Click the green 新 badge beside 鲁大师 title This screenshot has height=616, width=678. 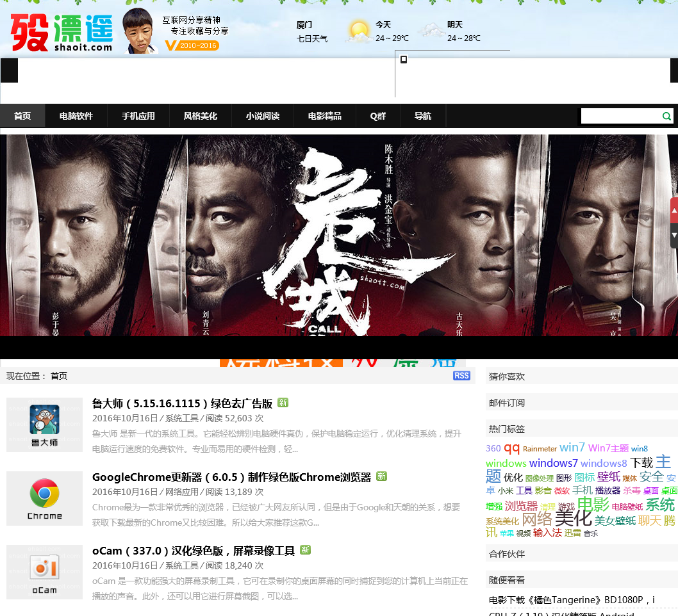[283, 403]
